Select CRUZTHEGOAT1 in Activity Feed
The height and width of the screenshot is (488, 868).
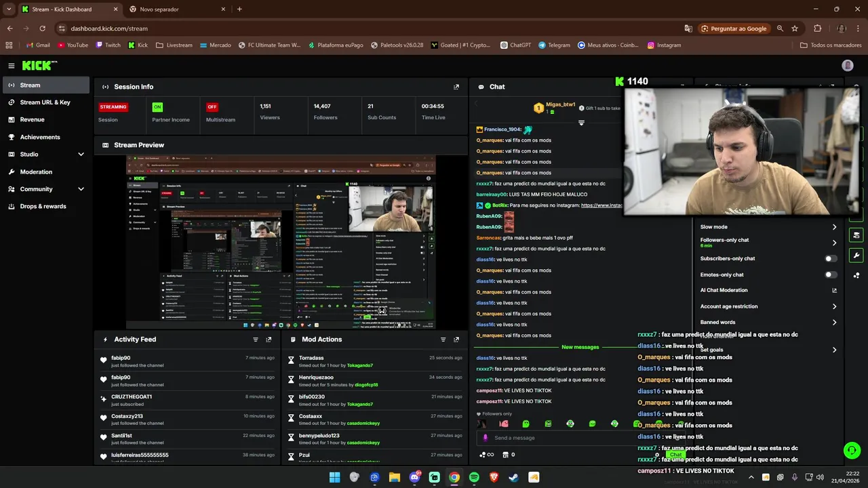(x=132, y=396)
